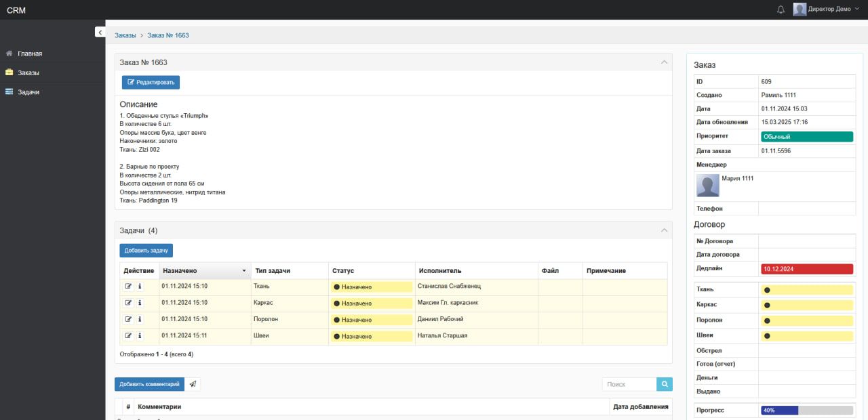The height and width of the screenshot is (420, 868).
Task: Click the Заказ № 1663 breadcrumb
Action: [168, 35]
